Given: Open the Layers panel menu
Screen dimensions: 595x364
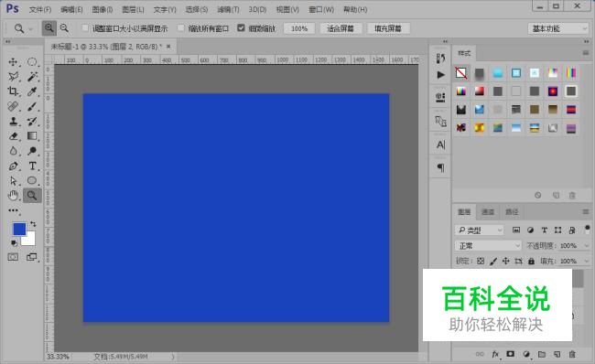Looking at the screenshot, I should [x=586, y=211].
